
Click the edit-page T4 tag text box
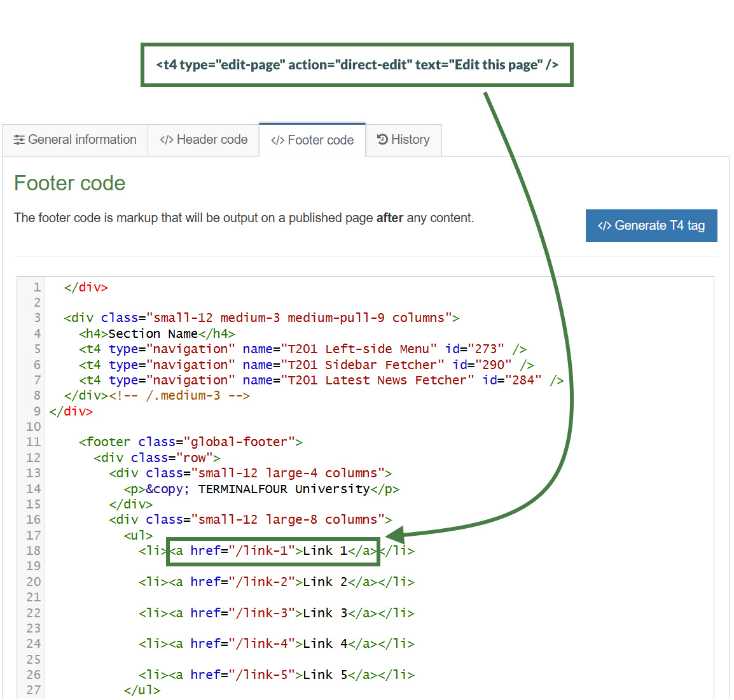pyautogui.click(x=357, y=65)
